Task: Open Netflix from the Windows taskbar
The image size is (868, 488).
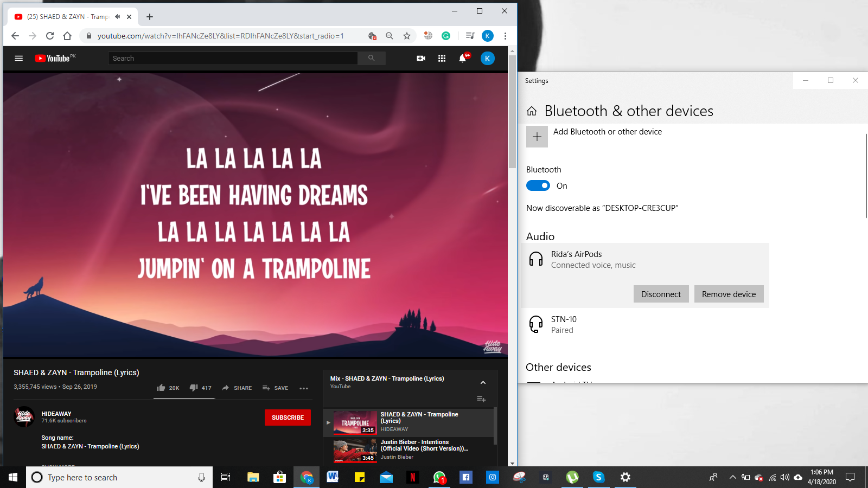Action: click(412, 477)
